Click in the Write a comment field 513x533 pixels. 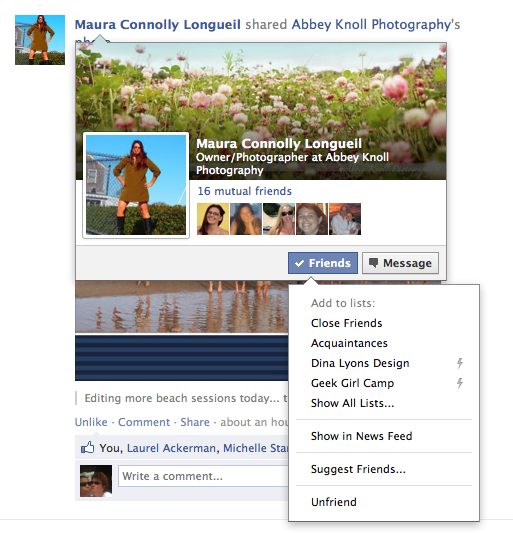click(203, 476)
